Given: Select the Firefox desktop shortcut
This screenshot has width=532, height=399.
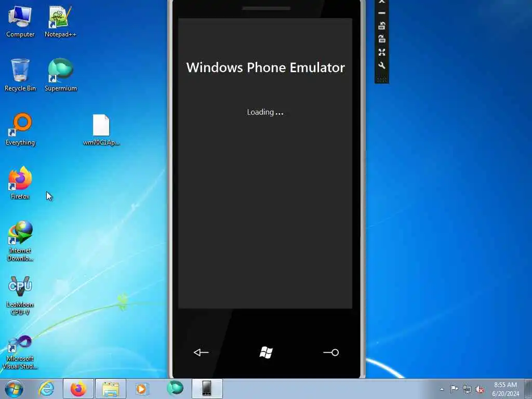Looking at the screenshot, I should pos(20,183).
